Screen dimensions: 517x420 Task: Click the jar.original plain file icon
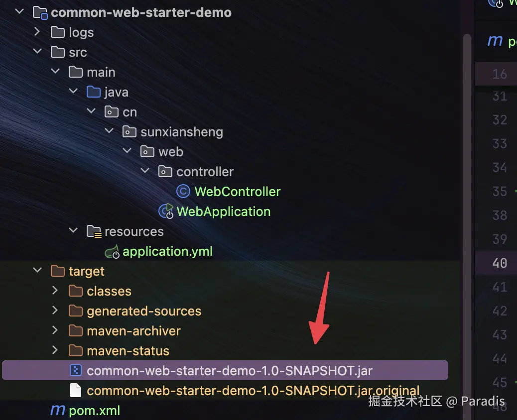76,390
